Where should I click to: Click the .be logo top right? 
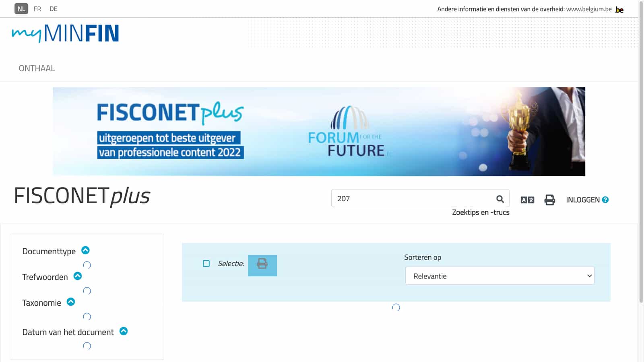coord(619,9)
